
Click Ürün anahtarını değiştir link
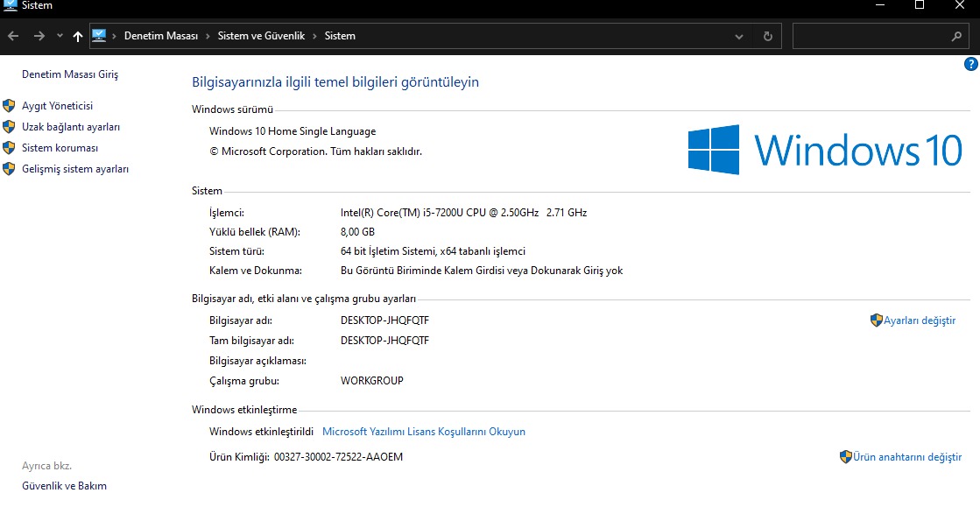tap(906, 457)
